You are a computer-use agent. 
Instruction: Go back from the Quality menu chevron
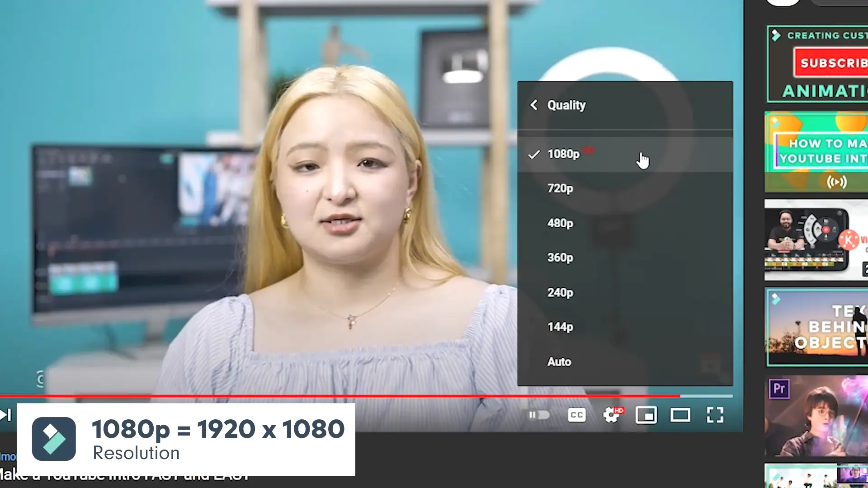[534, 105]
